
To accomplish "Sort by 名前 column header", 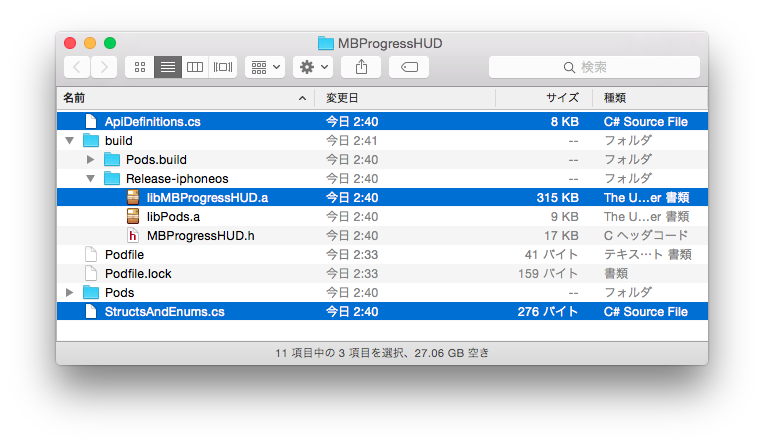I will (x=185, y=98).
